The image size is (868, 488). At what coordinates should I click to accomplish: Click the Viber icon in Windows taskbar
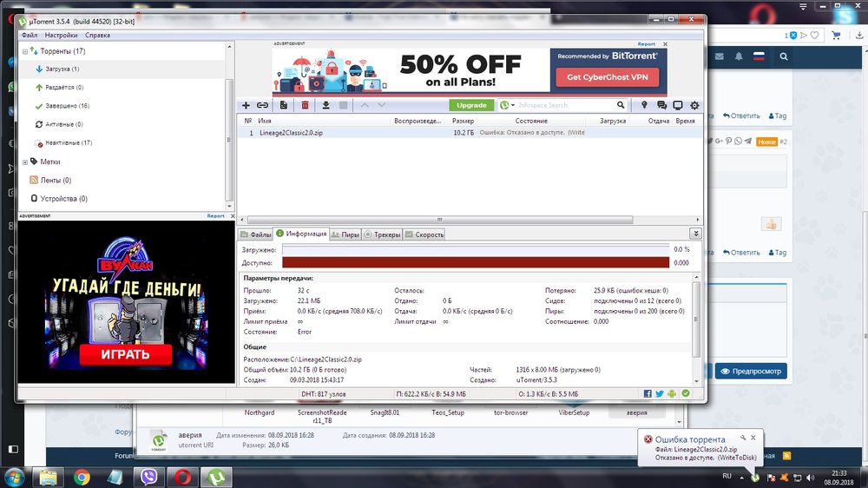148,476
